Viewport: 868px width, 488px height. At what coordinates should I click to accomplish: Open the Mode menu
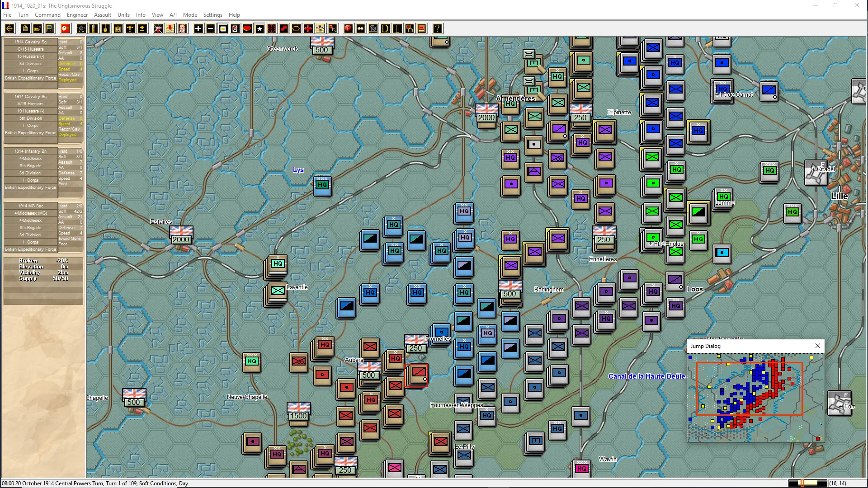190,15
